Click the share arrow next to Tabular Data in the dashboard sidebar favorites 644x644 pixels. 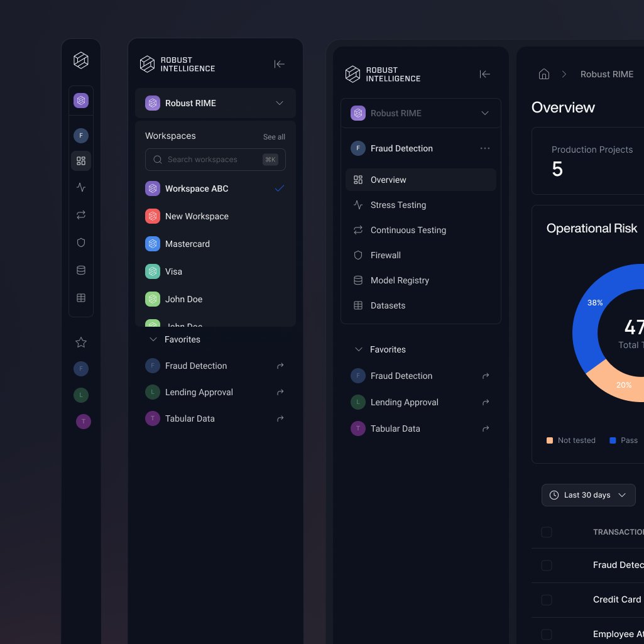coord(486,428)
